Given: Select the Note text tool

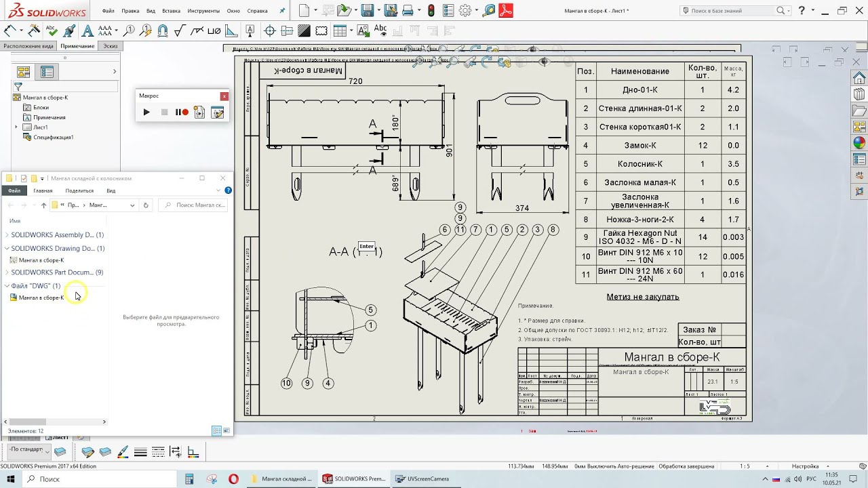Looking at the screenshot, I should pyautogui.click(x=87, y=30).
